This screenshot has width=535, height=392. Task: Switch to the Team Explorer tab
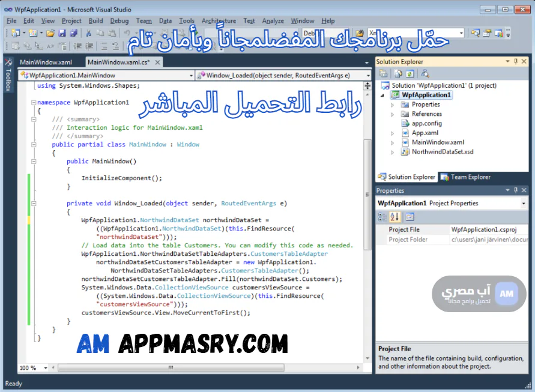tap(466, 176)
